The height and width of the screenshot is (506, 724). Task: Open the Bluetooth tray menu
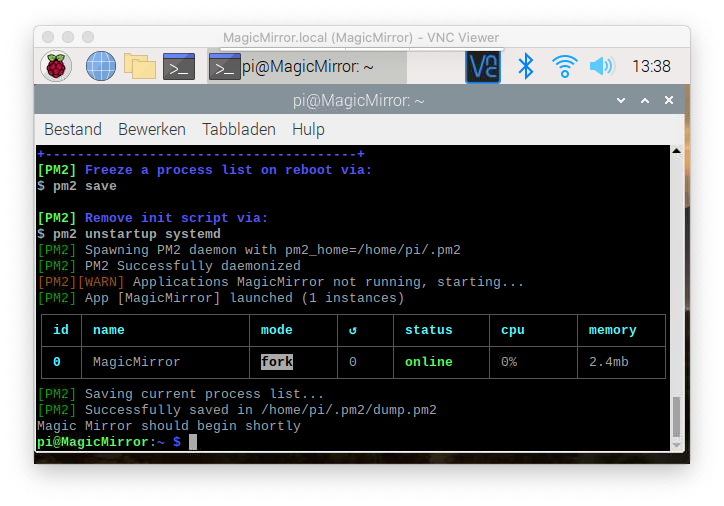525,66
